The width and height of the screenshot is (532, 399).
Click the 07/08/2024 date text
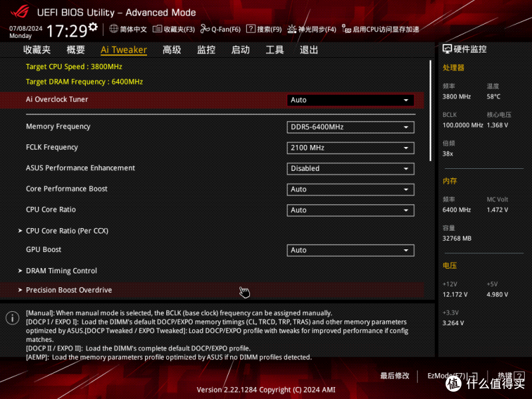(x=26, y=29)
